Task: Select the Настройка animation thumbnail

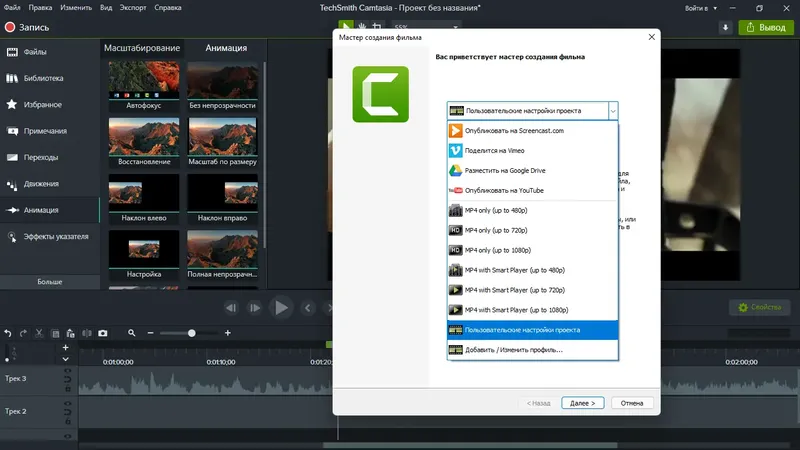Action: point(144,254)
